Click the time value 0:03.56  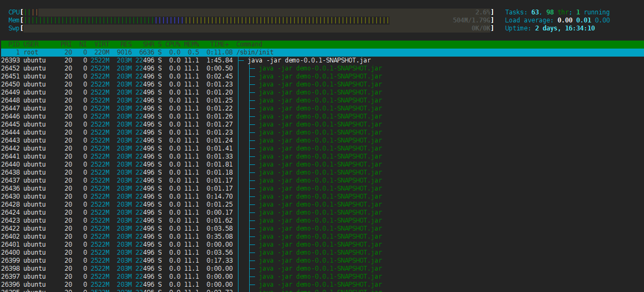(220, 252)
